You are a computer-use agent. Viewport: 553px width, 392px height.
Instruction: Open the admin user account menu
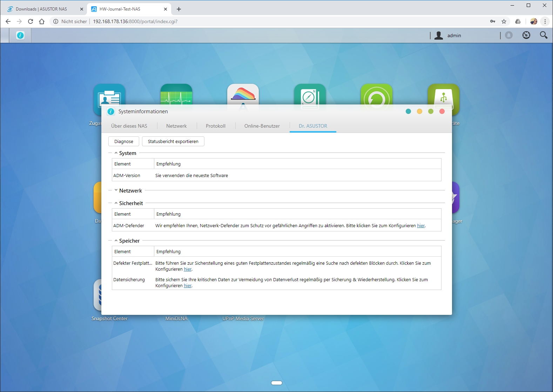click(x=448, y=35)
